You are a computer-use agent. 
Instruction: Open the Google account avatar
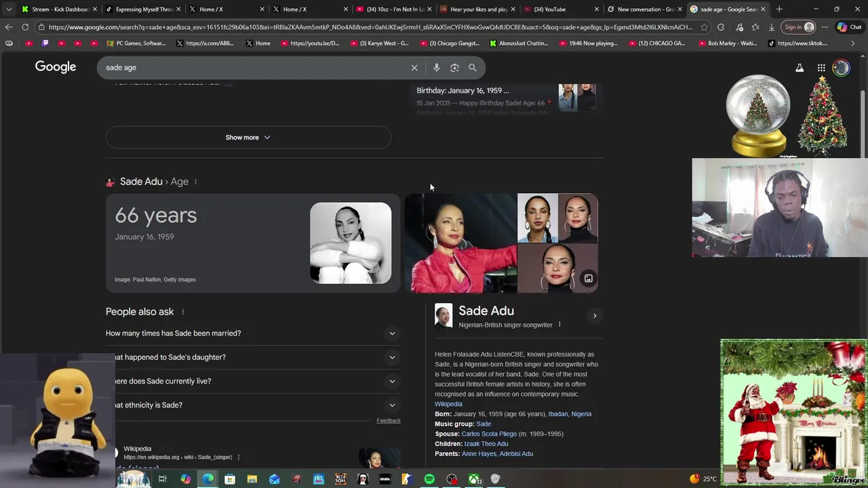(841, 68)
